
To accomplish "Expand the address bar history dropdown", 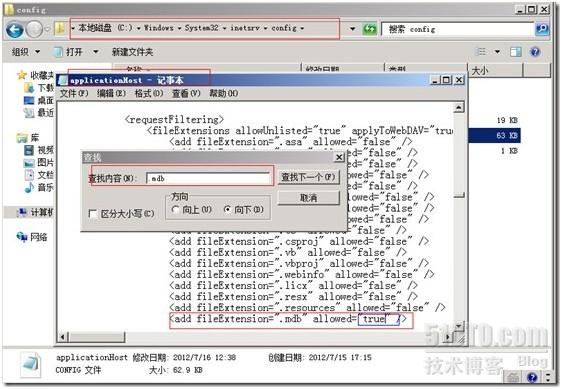I will click(x=352, y=29).
